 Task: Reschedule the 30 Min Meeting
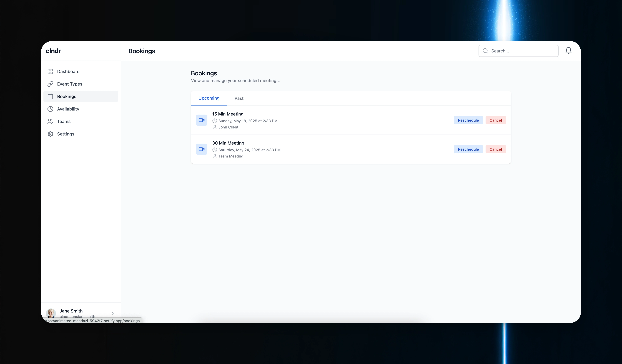[x=468, y=149]
